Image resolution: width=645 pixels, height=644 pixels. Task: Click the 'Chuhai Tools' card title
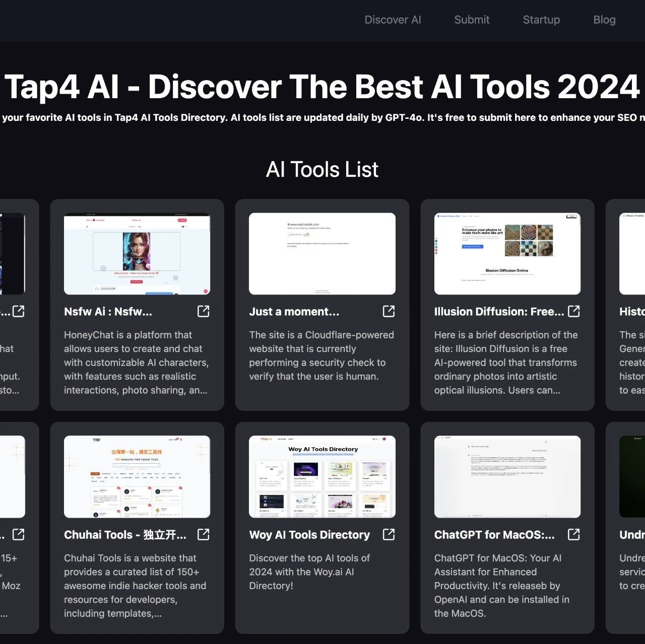pos(125,535)
